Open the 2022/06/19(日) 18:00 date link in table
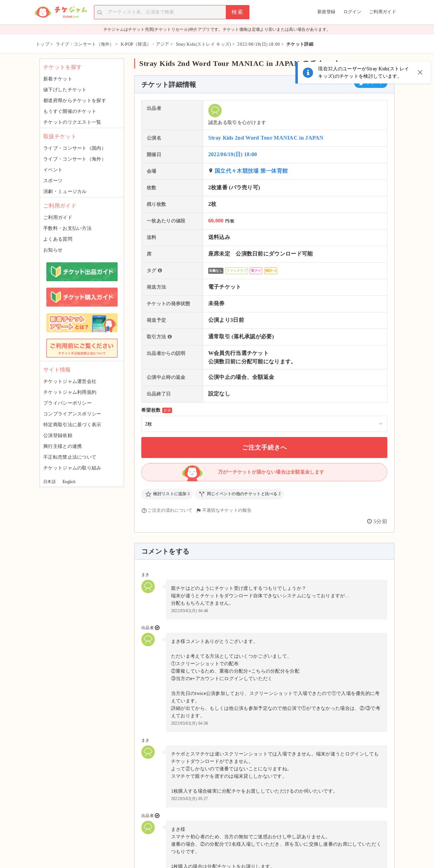434x868 pixels. 233,154
